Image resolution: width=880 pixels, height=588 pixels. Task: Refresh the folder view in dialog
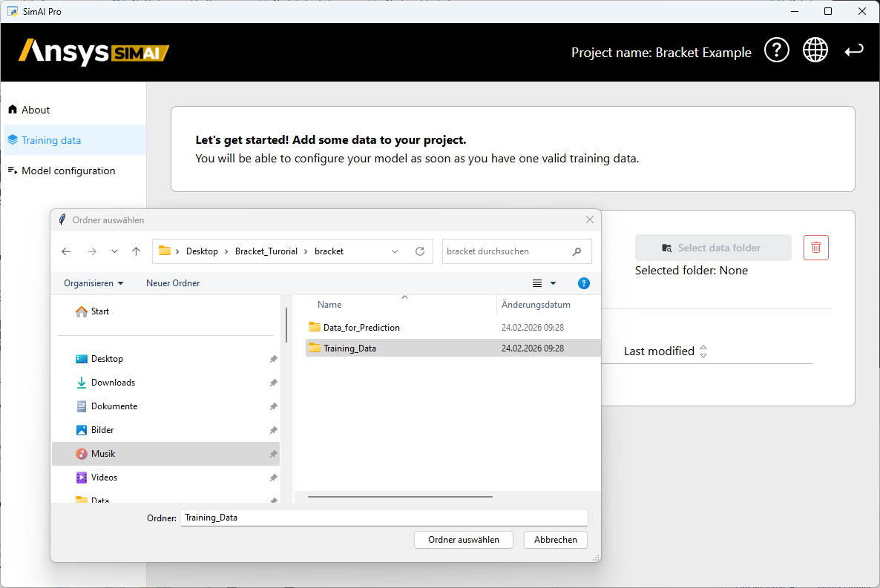420,251
